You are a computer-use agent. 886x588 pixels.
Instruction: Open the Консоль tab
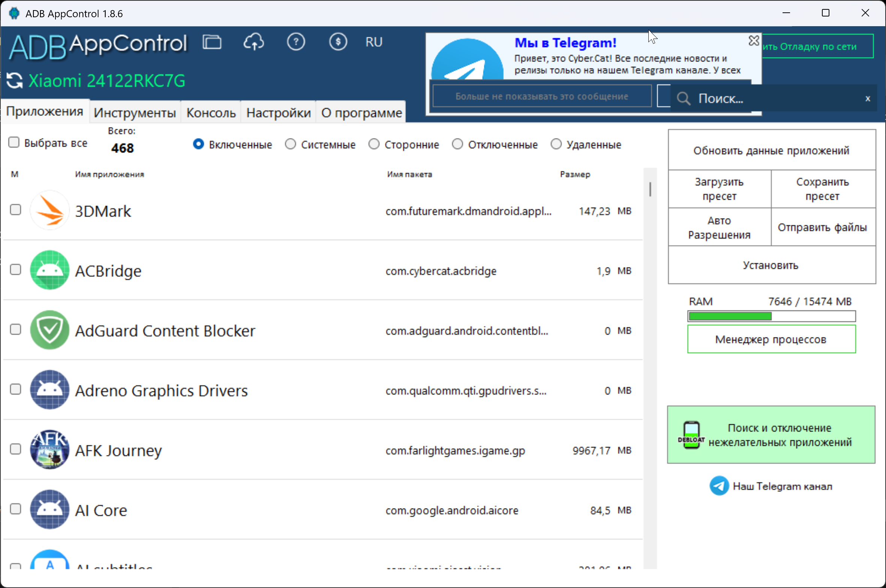[x=211, y=112]
